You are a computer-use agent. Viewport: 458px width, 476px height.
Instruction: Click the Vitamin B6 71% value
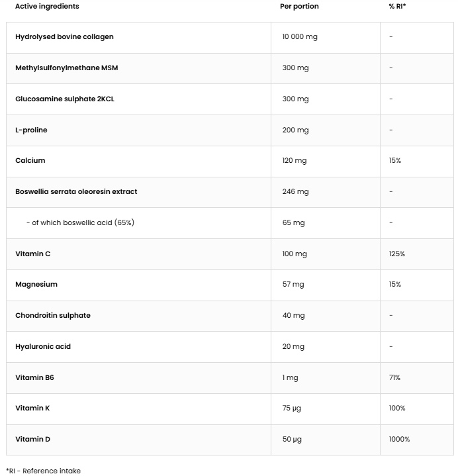[394, 377]
